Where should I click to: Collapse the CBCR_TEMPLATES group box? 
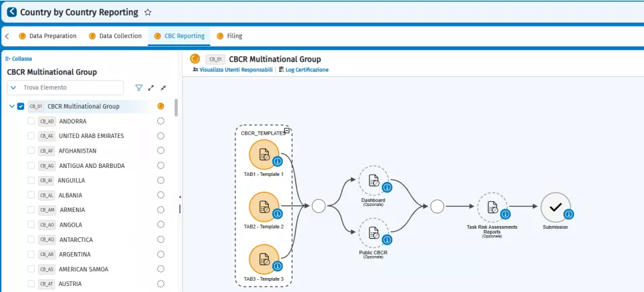pos(287,131)
